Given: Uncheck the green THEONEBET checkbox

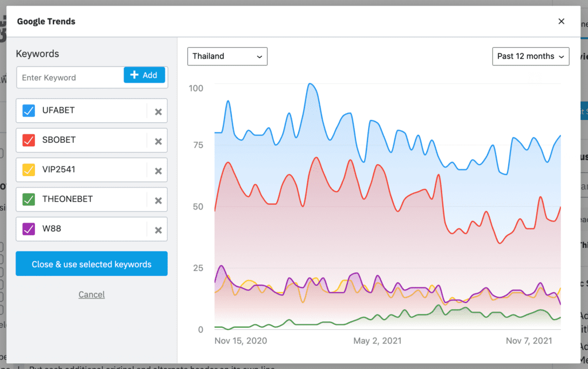Looking at the screenshot, I should (x=29, y=199).
